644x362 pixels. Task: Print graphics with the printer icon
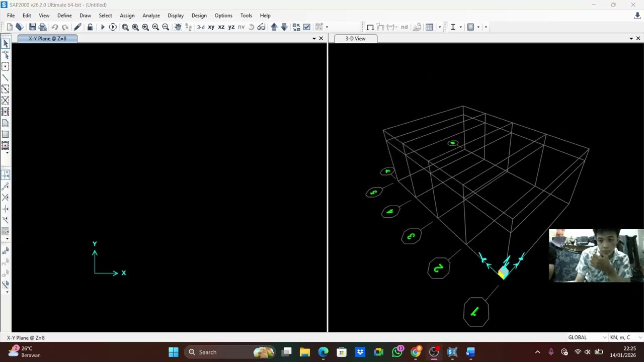(x=43, y=27)
